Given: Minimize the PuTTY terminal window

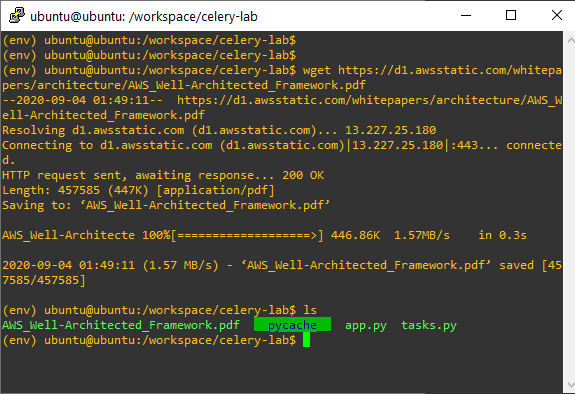Looking at the screenshot, I should coord(466,15).
